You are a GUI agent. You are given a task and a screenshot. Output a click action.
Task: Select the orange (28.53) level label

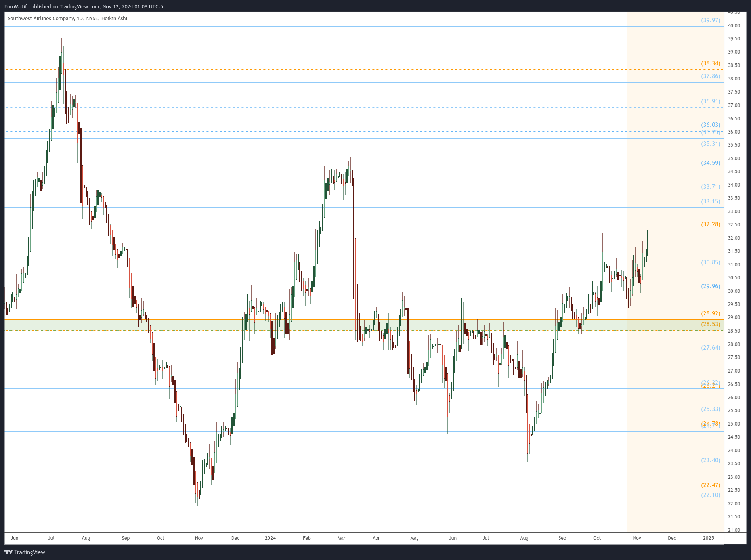(x=711, y=324)
